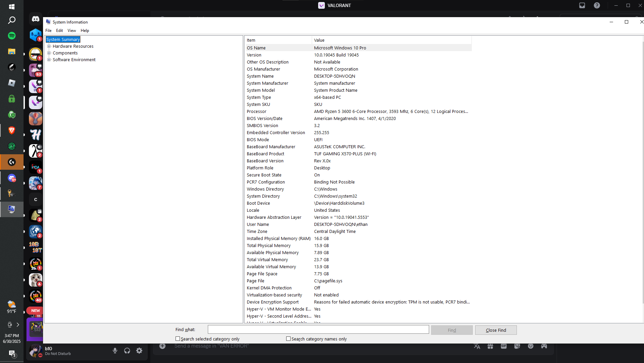Expand the Software Environment tree node
The width and height of the screenshot is (644, 363).
(x=49, y=60)
